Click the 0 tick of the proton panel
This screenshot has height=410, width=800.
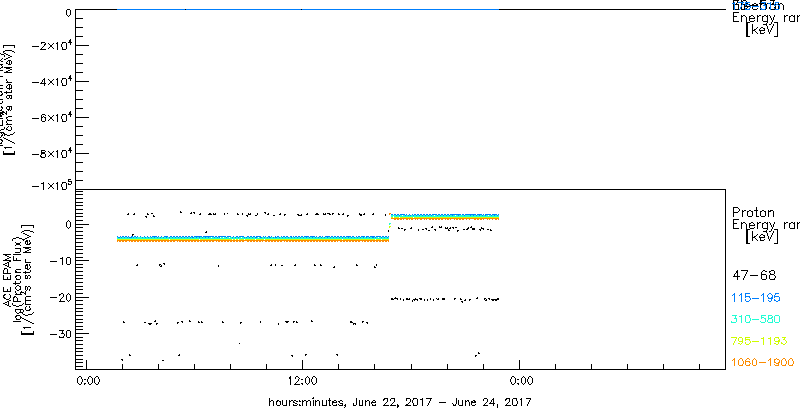[x=67, y=224]
